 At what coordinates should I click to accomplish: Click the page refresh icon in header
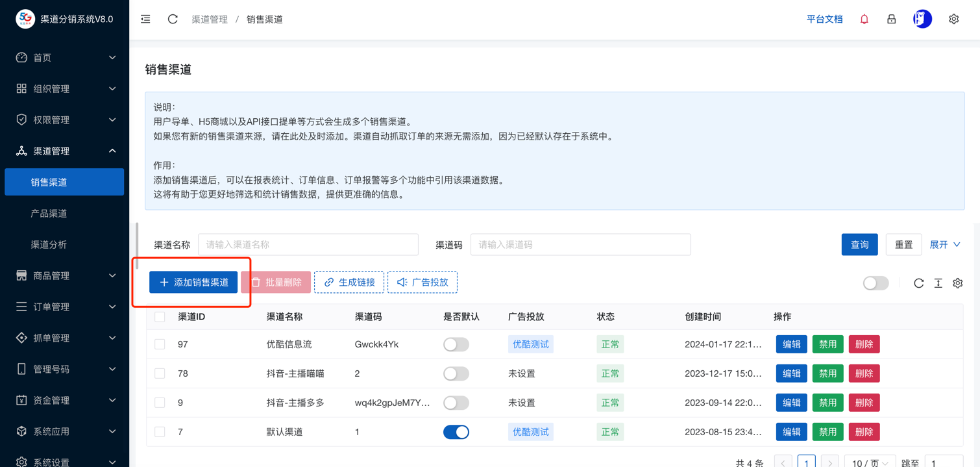click(x=173, y=19)
